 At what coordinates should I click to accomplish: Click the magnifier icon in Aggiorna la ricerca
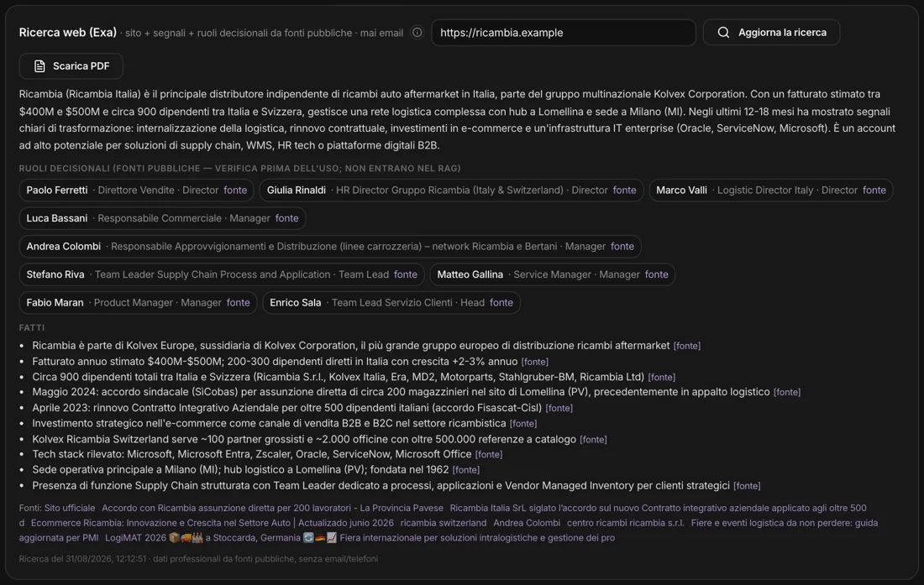click(x=723, y=33)
